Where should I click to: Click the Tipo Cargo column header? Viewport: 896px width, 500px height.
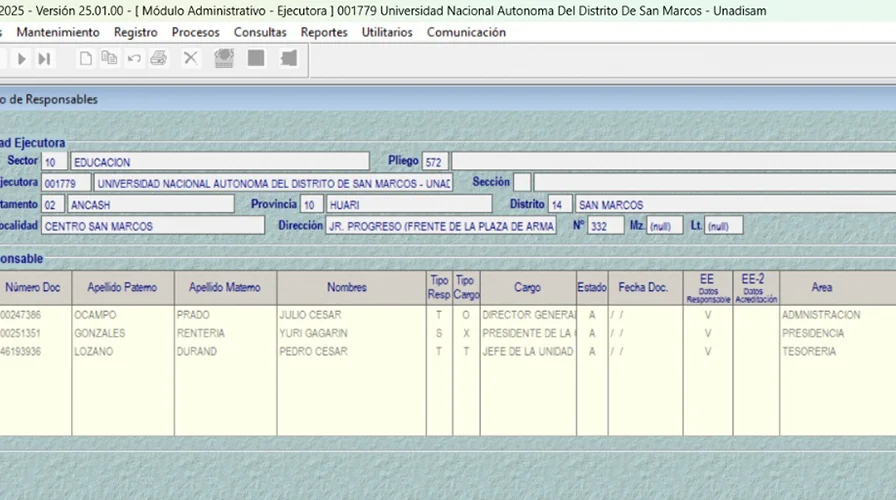466,287
